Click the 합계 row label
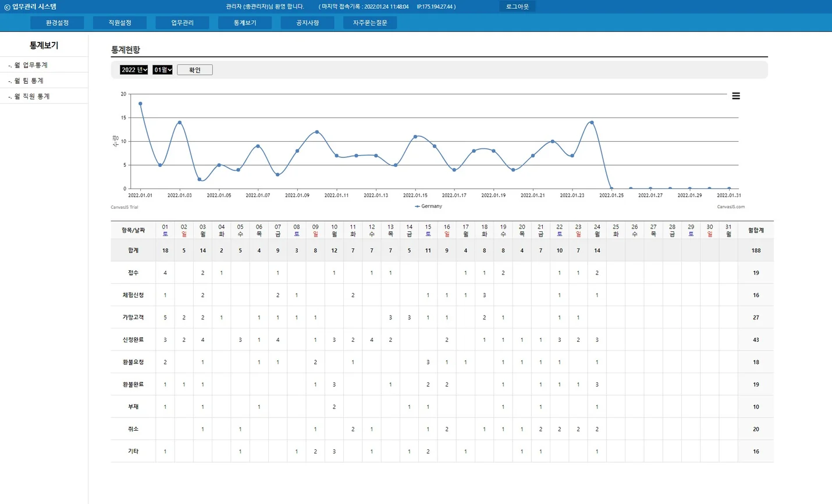The image size is (832, 504). pyautogui.click(x=133, y=251)
